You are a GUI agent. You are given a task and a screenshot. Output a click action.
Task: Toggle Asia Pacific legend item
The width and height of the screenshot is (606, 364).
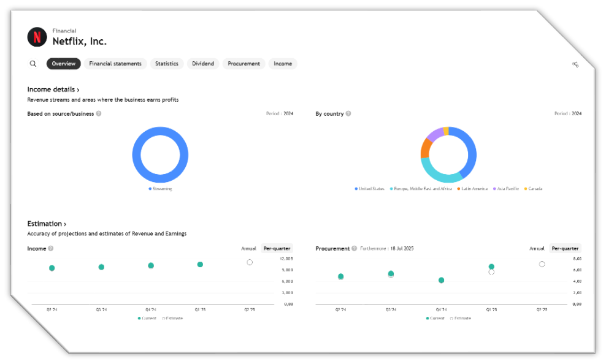click(506, 189)
